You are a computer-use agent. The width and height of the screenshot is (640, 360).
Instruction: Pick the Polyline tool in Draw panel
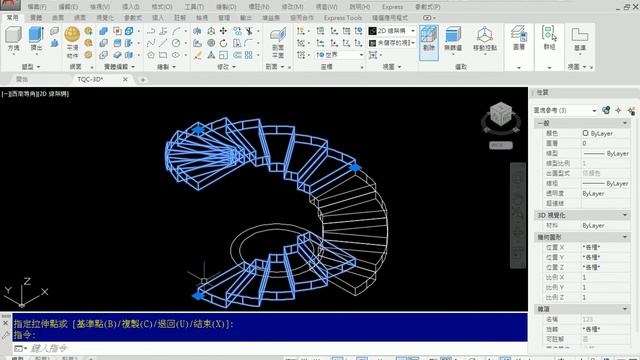(151, 31)
